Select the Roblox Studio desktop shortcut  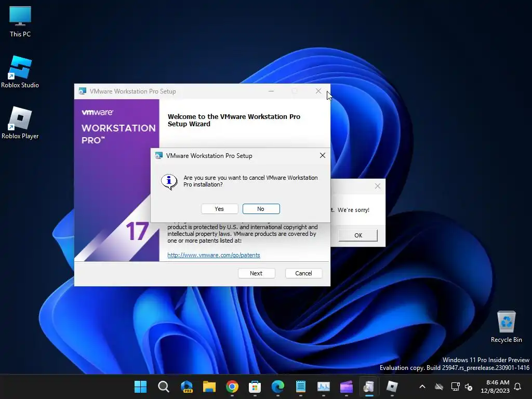click(x=20, y=72)
